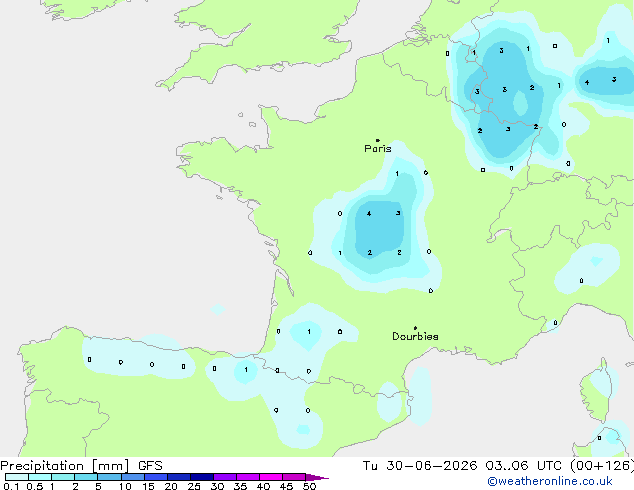Pick the dark navy legend swatch
The width and height of the screenshot is (634, 490).
[x=202, y=477]
